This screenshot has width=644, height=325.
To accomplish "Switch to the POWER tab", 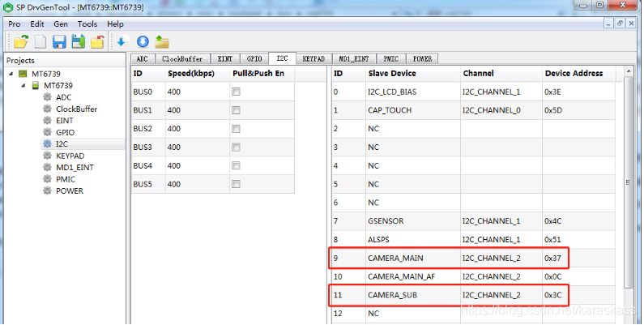I will click(x=423, y=58).
